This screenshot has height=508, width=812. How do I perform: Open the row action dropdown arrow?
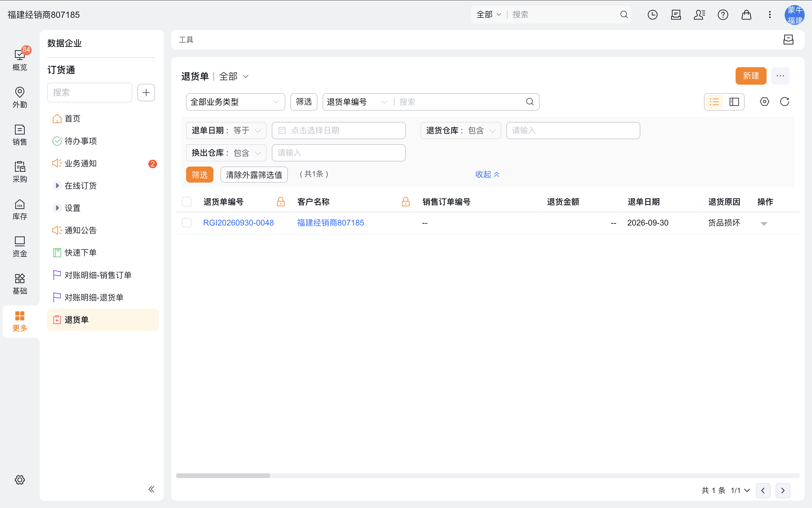[x=764, y=224]
